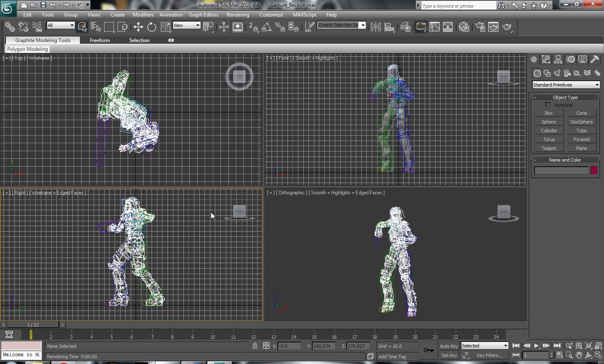
Task: Open the Utilities command panel tab
Action: 595,60
